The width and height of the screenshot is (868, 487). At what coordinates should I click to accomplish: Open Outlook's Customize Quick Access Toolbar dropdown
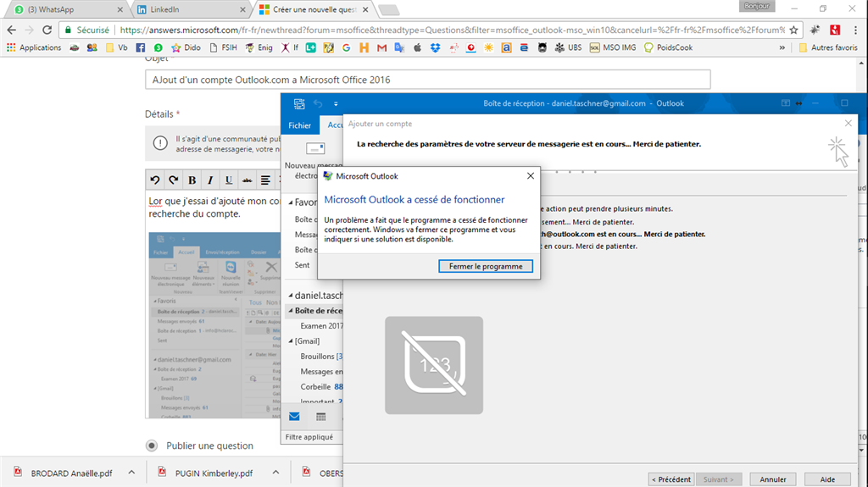[336, 103]
